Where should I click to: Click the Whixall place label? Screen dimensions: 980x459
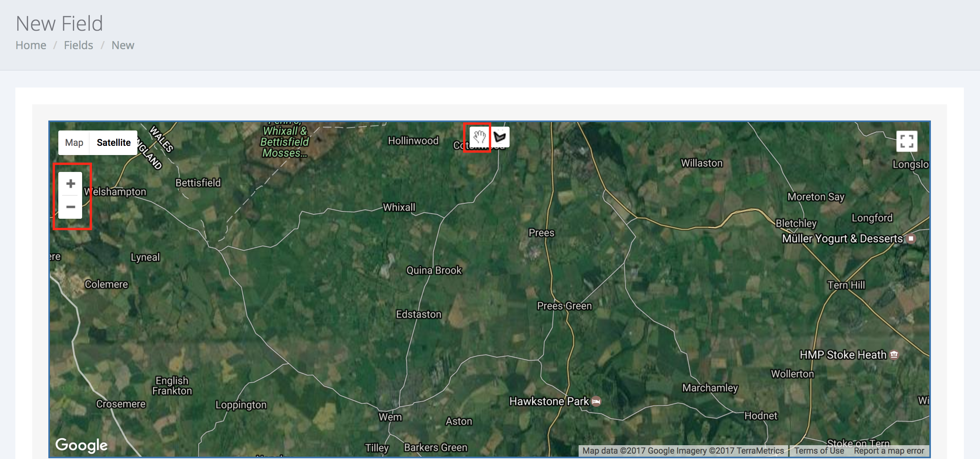399,208
